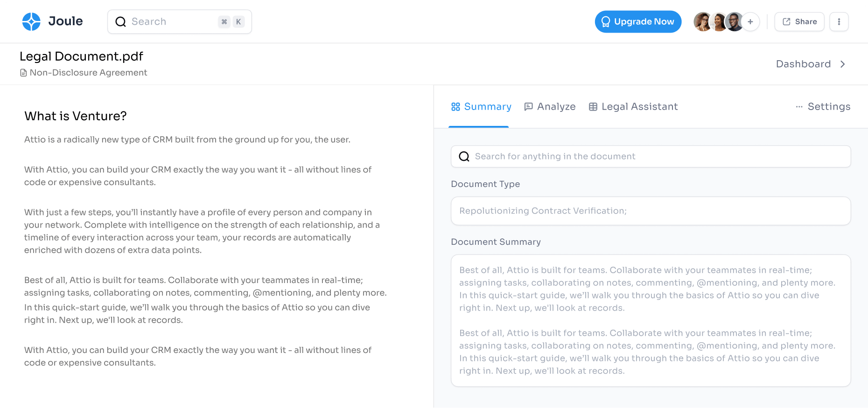Expand the Dashboard chevron arrow
Image resolution: width=868 pixels, height=408 pixels.
tap(842, 64)
